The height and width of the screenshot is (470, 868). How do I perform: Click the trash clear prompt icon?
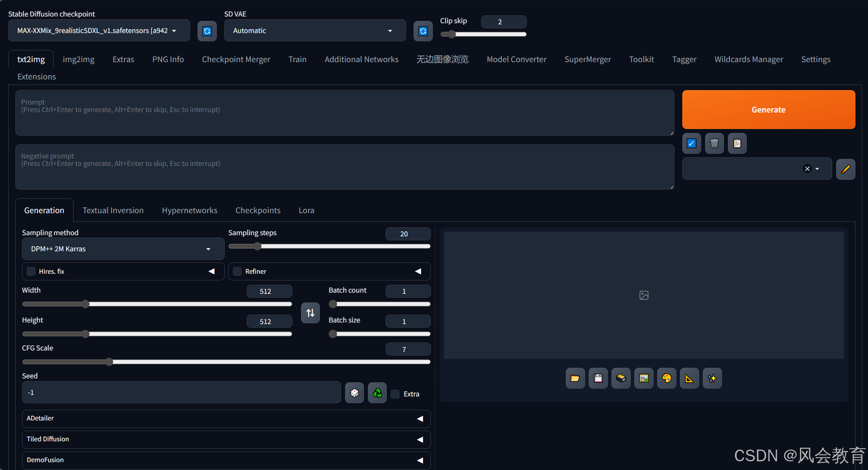[x=714, y=144]
